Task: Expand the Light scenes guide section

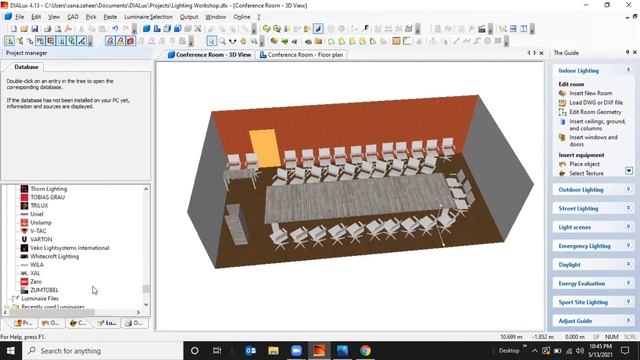Action: pos(628,227)
